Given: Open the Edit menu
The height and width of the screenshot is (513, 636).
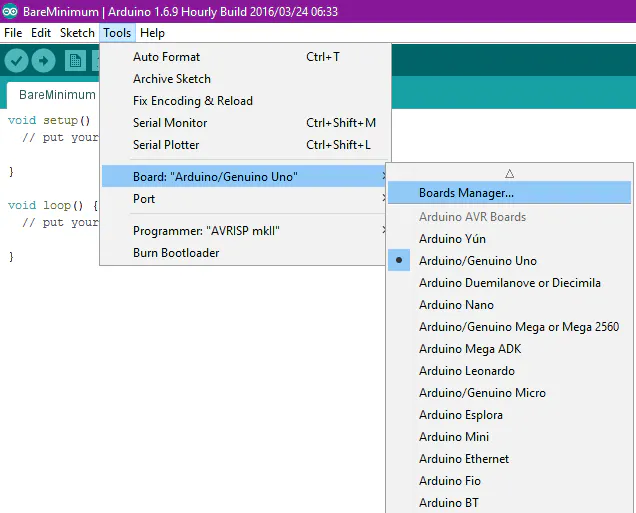Looking at the screenshot, I should (x=41, y=33).
